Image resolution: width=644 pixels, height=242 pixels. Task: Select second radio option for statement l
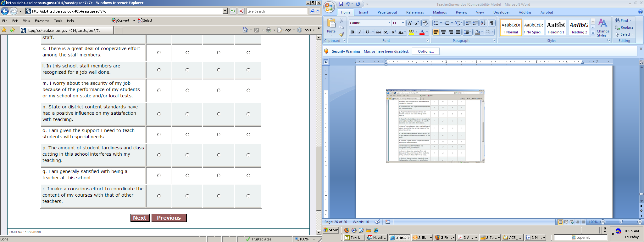point(187,70)
